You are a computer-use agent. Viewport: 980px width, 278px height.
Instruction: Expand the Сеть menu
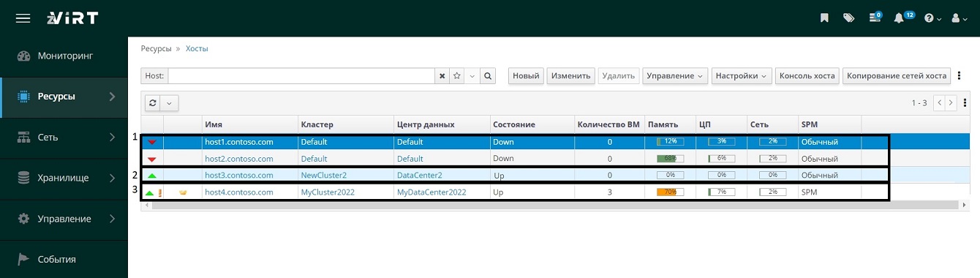64,137
